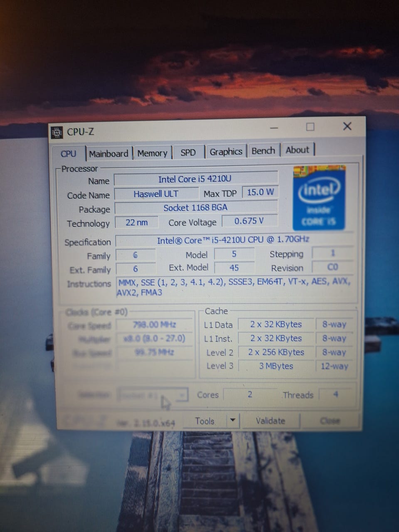399x532 pixels.
Task: Open the processor Selection socket dropdown
Action: coord(153,395)
